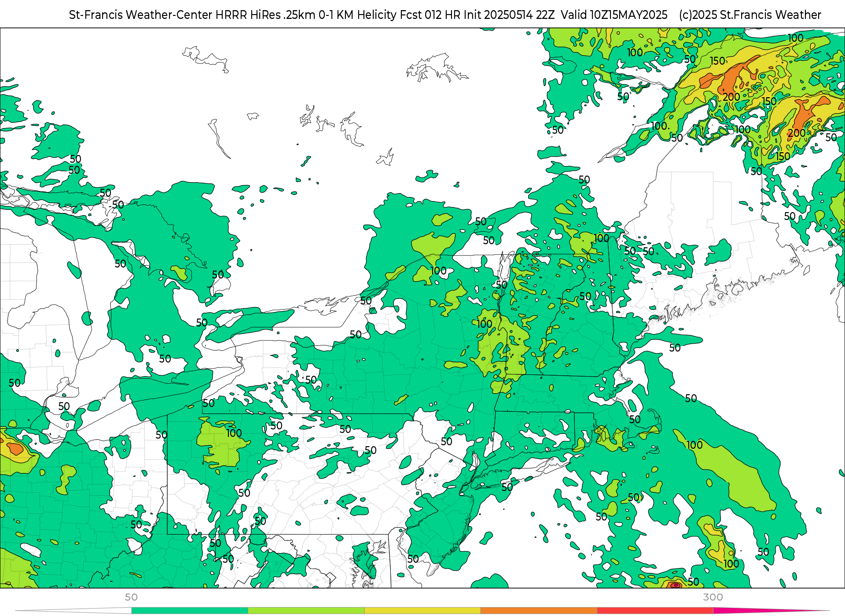The width and height of the screenshot is (845, 616).
Task: Click 'HRRR HiRes .25km' in the title
Action: [265, 15]
